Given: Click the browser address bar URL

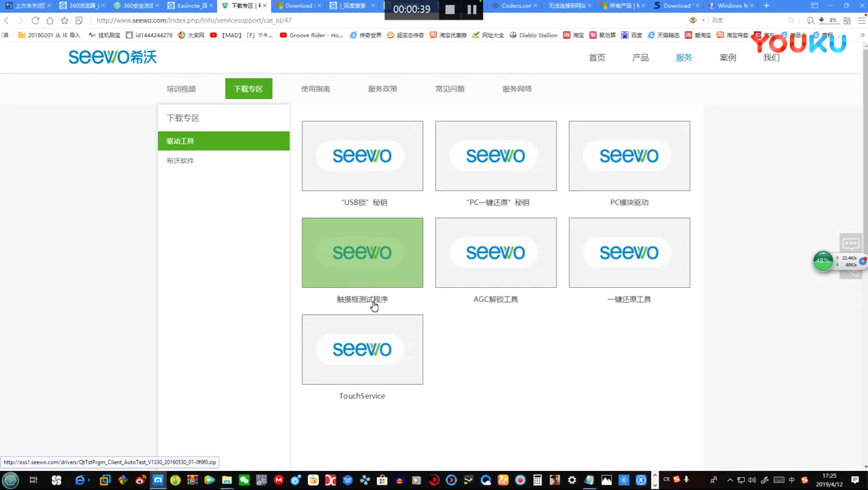Looking at the screenshot, I should pyautogui.click(x=194, y=20).
